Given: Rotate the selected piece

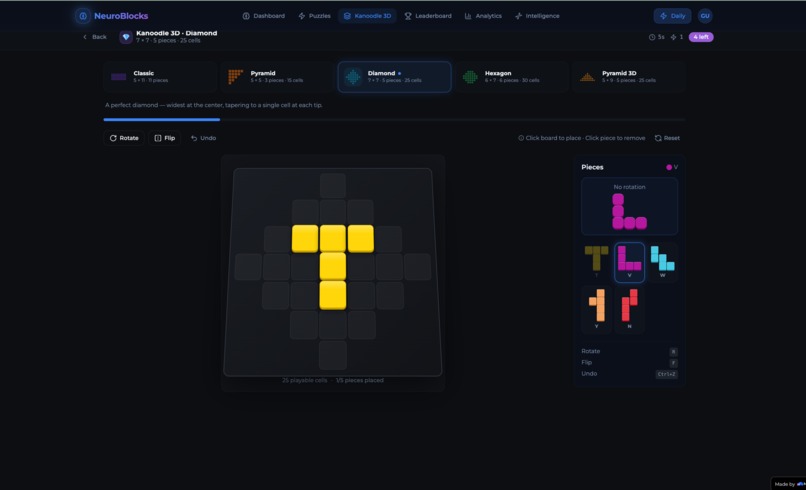Looking at the screenshot, I should (x=124, y=138).
